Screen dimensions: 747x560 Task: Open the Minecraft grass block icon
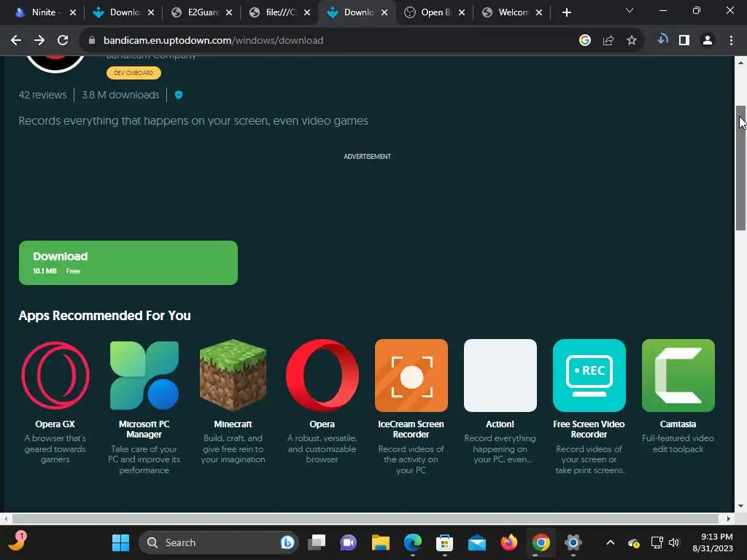pyautogui.click(x=233, y=376)
